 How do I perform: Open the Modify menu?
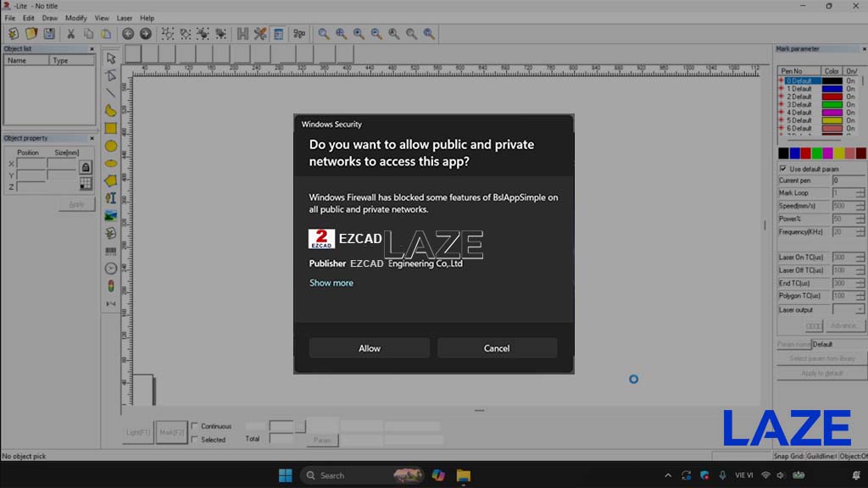(x=75, y=19)
